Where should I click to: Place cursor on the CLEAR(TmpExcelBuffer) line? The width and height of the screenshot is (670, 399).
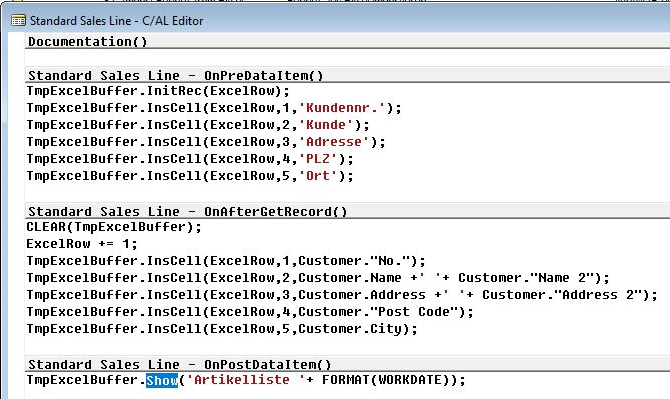click(114, 227)
